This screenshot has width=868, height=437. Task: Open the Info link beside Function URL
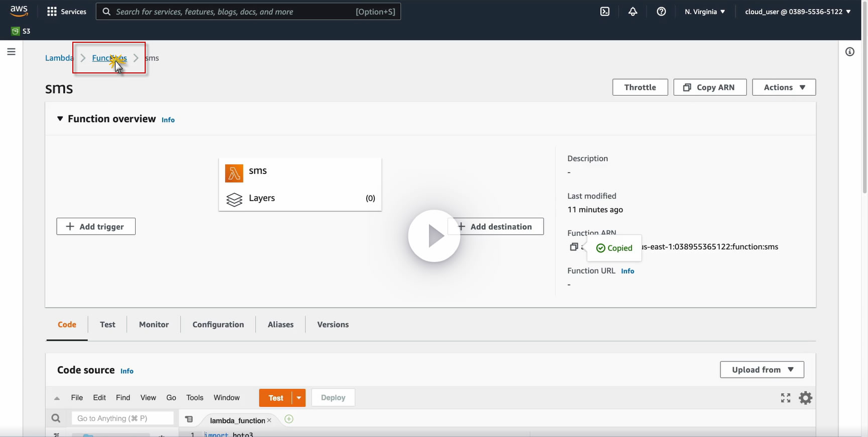click(x=627, y=271)
